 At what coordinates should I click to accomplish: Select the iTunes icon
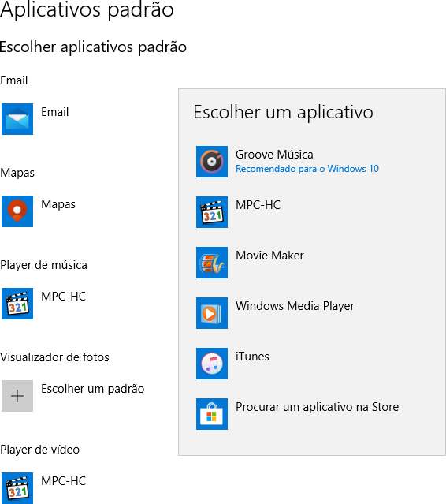[x=212, y=364]
